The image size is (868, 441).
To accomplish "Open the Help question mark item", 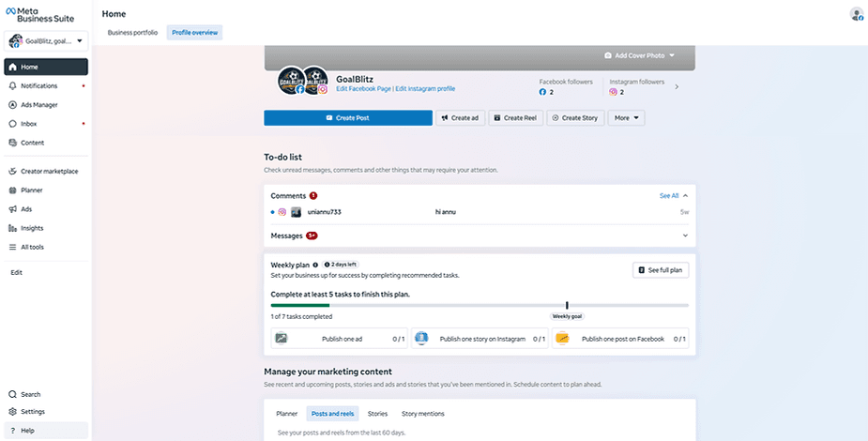I will 46,431.
